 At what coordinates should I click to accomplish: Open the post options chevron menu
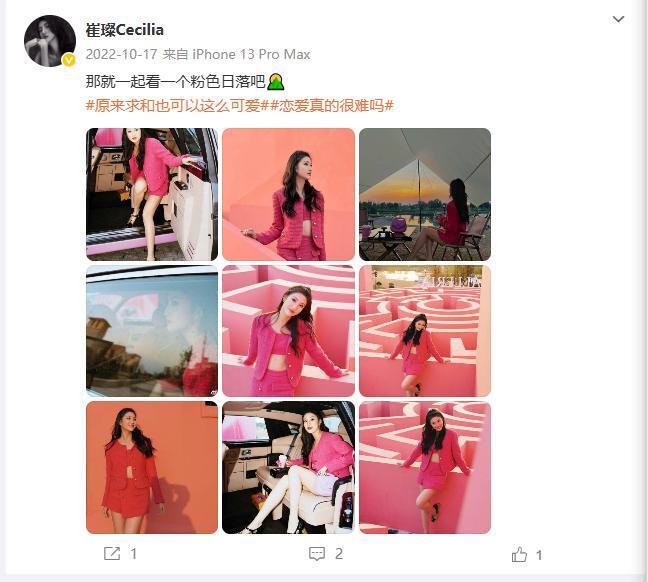618,19
